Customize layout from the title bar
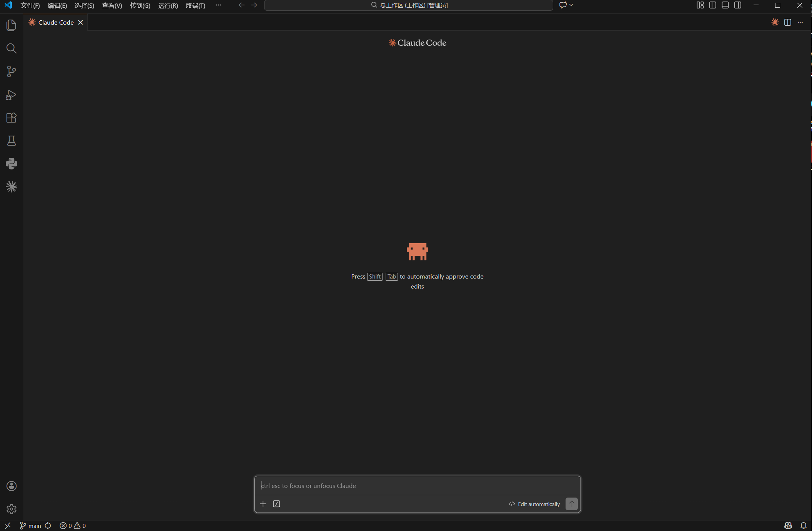The height and width of the screenshot is (531, 812). pyautogui.click(x=700, y=5)
